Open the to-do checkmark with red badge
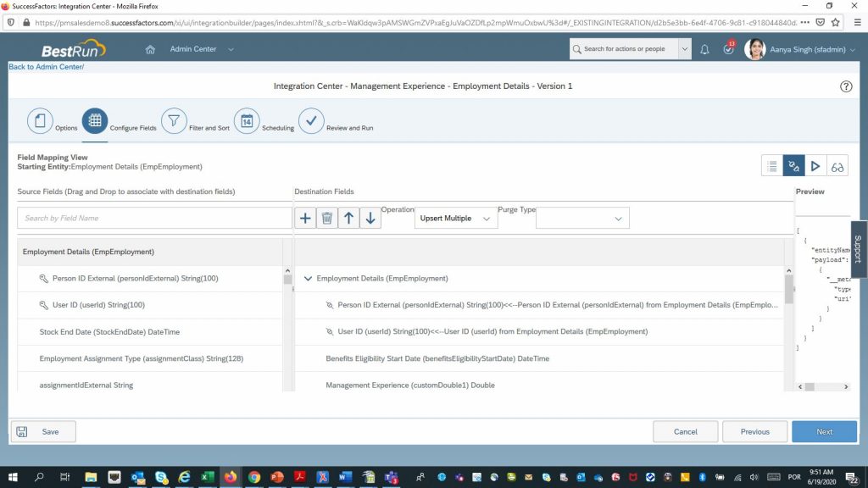This screenshot has width=868, height=488. (728, 48)
